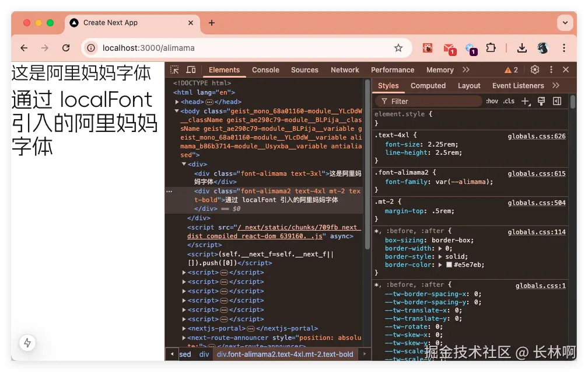The width and height of the screenshot is (588, 372).
Task: Go back with the browser back arrow
Action: [24, 48]
